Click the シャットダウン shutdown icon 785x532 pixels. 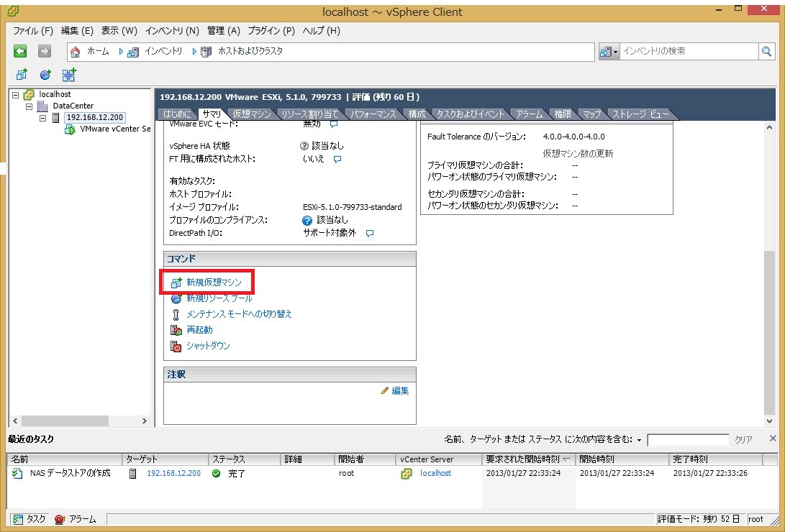click(176, 346)
